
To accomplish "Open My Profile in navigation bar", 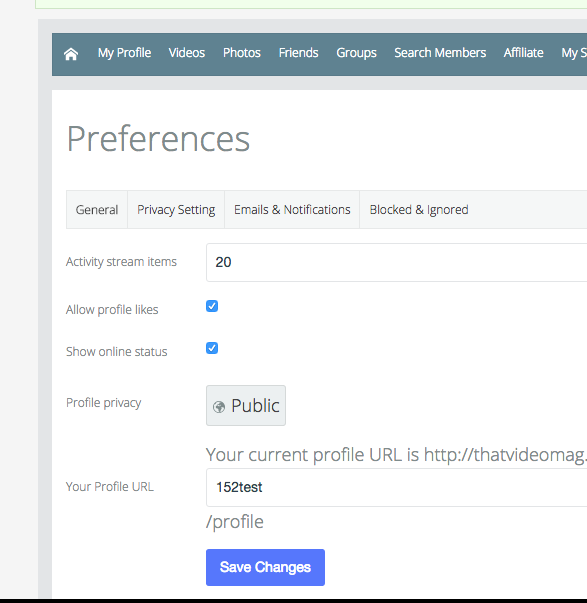I will (124, 53).
